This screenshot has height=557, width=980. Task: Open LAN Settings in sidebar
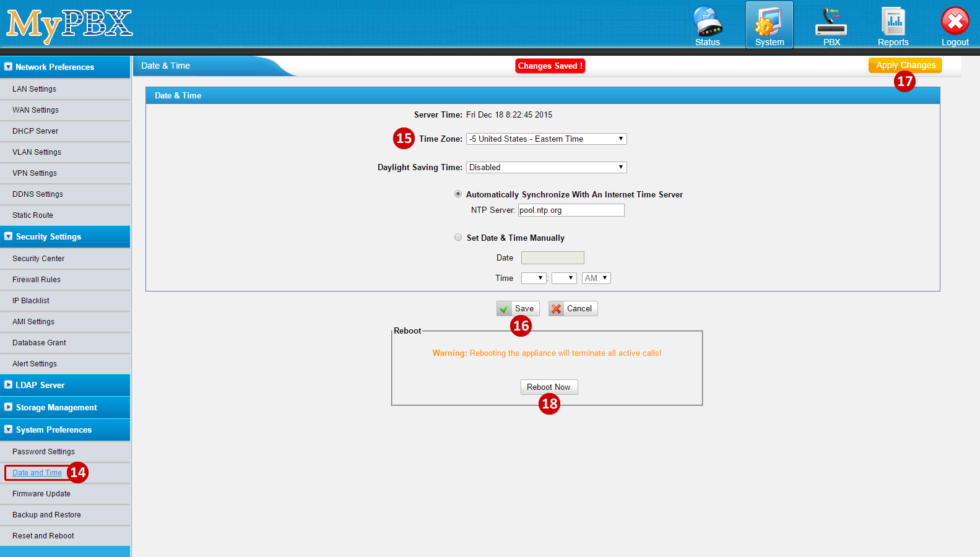pyautogui.click(x=34, y=89)
